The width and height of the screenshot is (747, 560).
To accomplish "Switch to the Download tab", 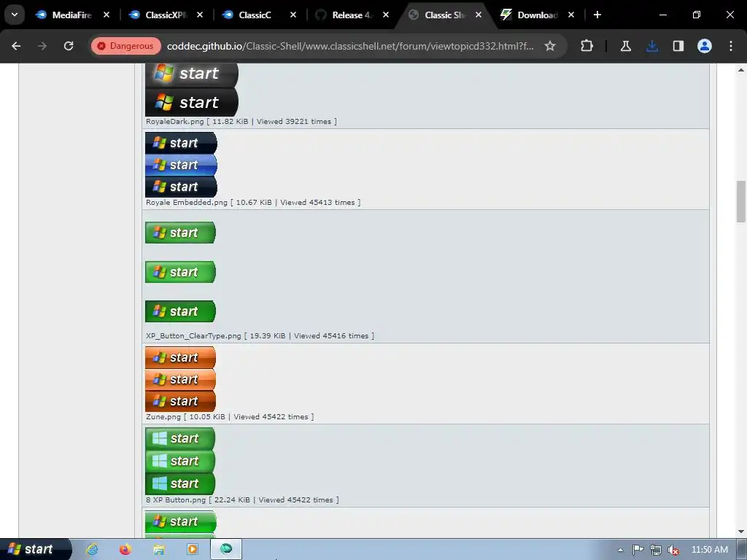I will point(537,15).
